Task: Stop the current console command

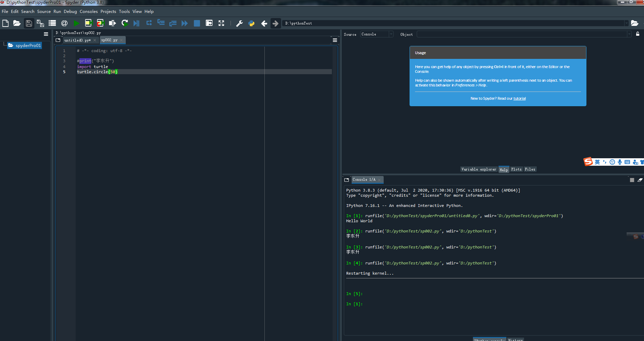Action: coord(632,180)
